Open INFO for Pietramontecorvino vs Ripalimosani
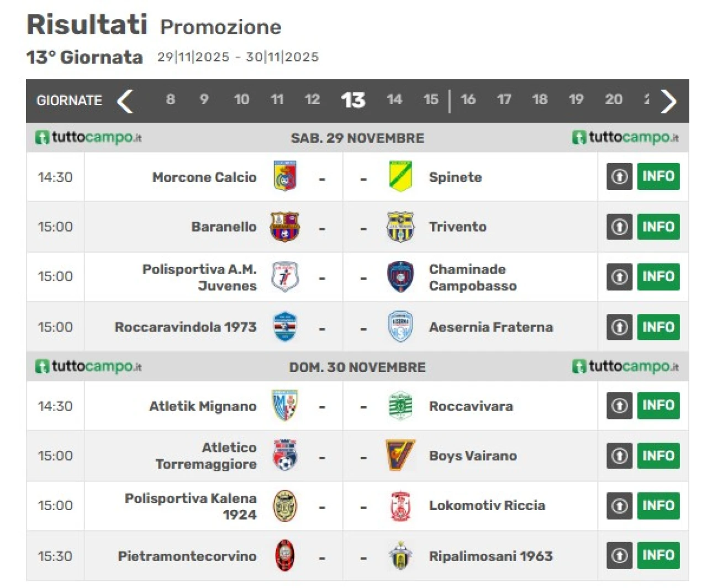 coord(658,555)
